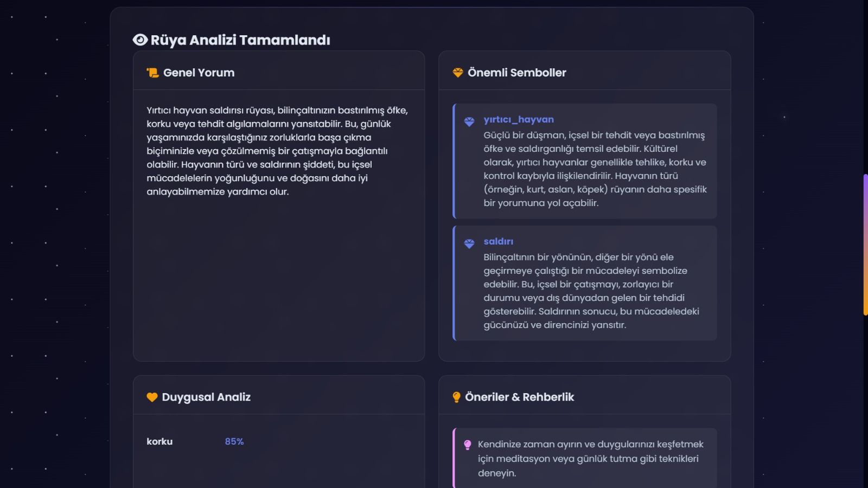Viewport: 868px width, 488px height.
Task: Select the yırtıcı_hayvan symbol title
Action: tap(519, 119)
